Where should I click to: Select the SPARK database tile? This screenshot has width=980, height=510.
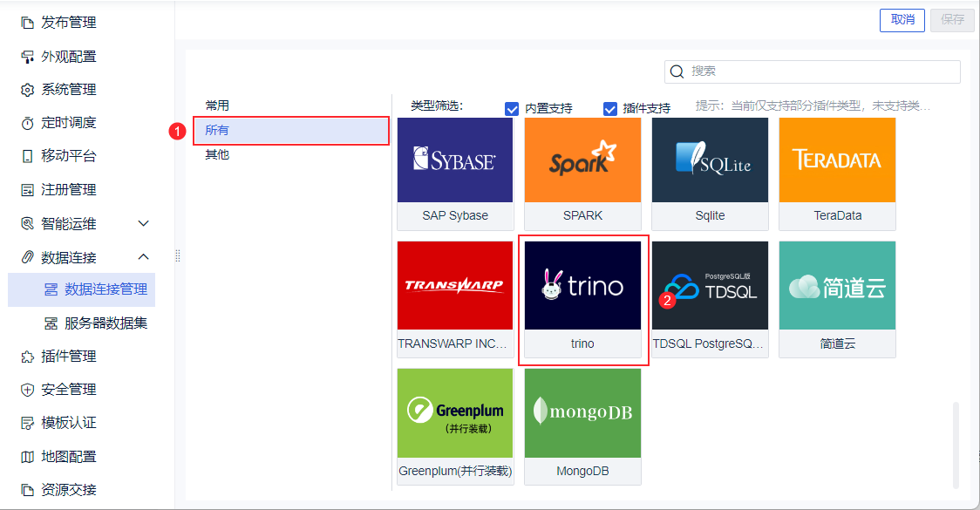[582, 173]
